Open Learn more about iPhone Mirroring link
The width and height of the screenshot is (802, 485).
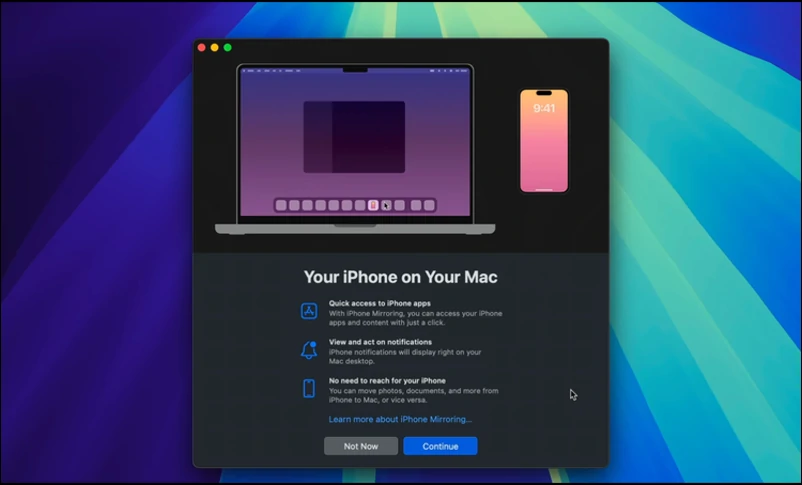point(400,419)
